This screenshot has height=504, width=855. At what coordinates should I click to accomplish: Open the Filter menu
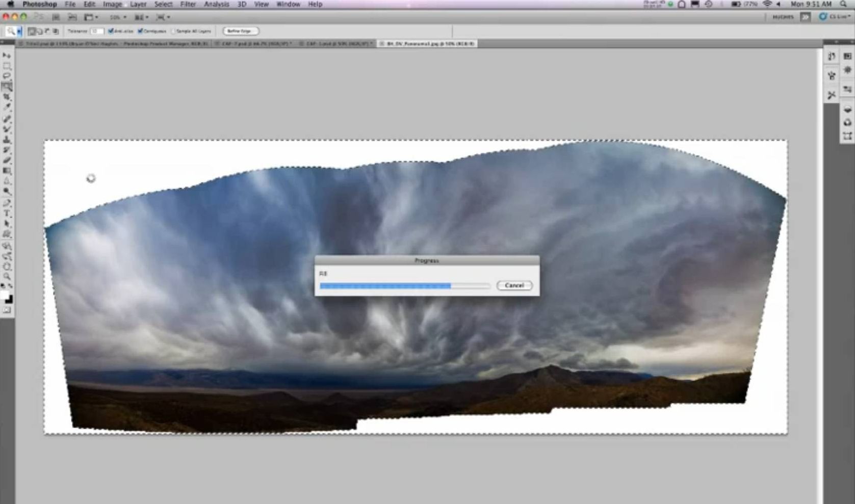(188, 4)
